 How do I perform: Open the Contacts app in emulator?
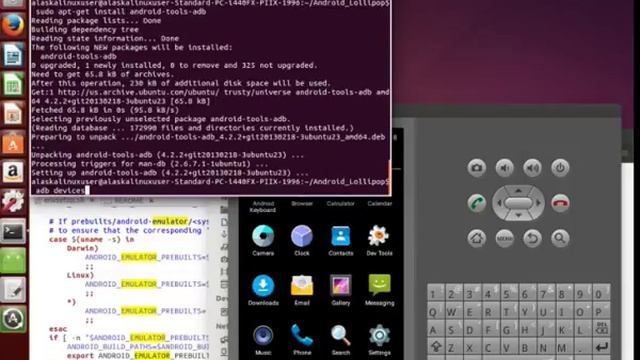tap(340, 240)
